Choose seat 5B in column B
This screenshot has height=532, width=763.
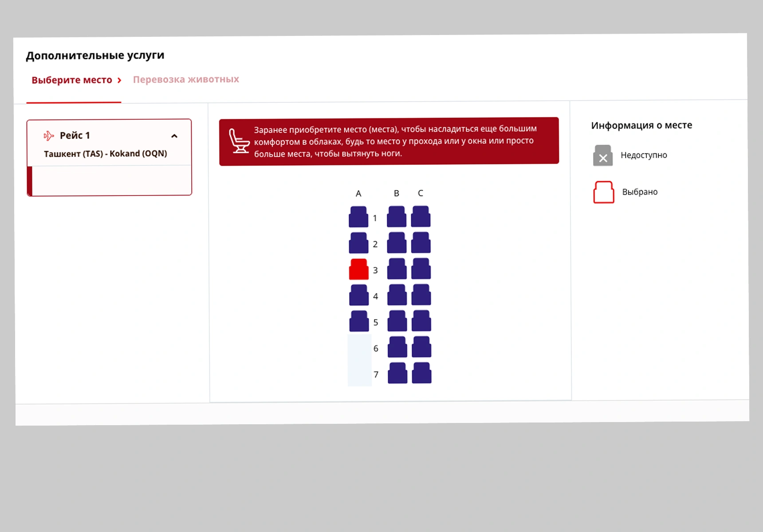(397, 321)
